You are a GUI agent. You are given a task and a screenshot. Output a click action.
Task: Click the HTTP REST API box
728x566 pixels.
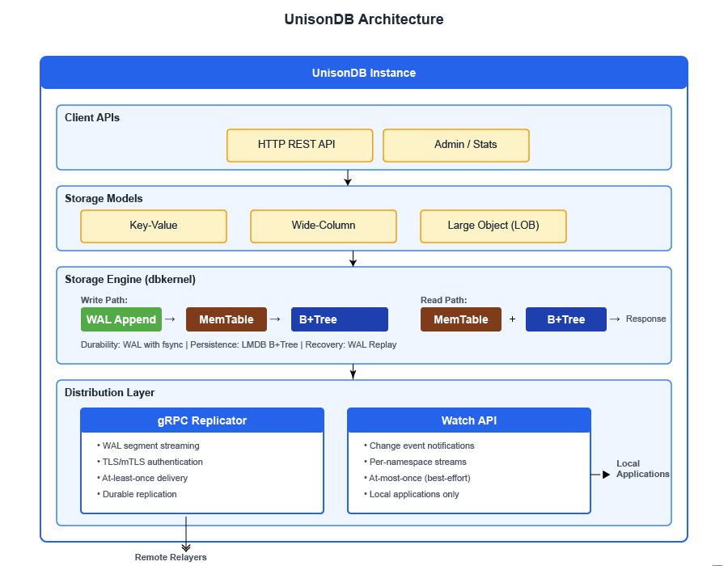point(299,145)
